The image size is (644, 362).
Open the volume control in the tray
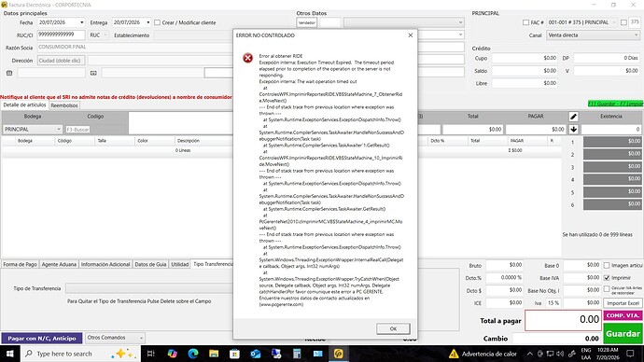coord(560,354)
